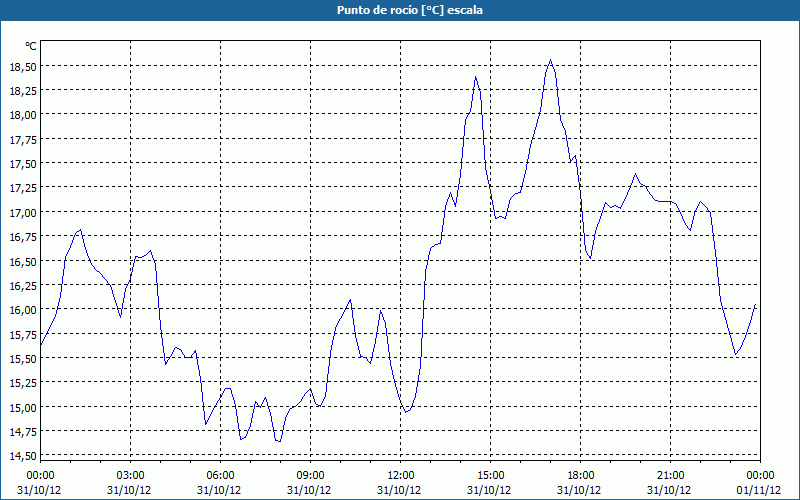Viewport: 800px width, 500px height.
Task: Click the 16,00 y-axis label
Action: [x=23, y=310]
